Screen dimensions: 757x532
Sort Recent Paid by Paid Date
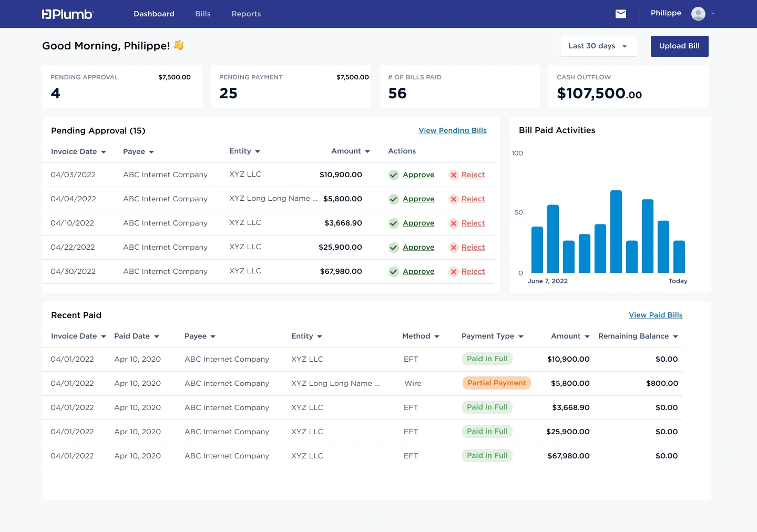137,336
